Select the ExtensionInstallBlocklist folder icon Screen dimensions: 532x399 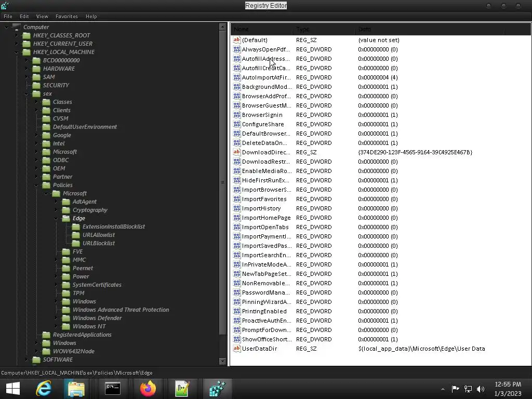76,227
